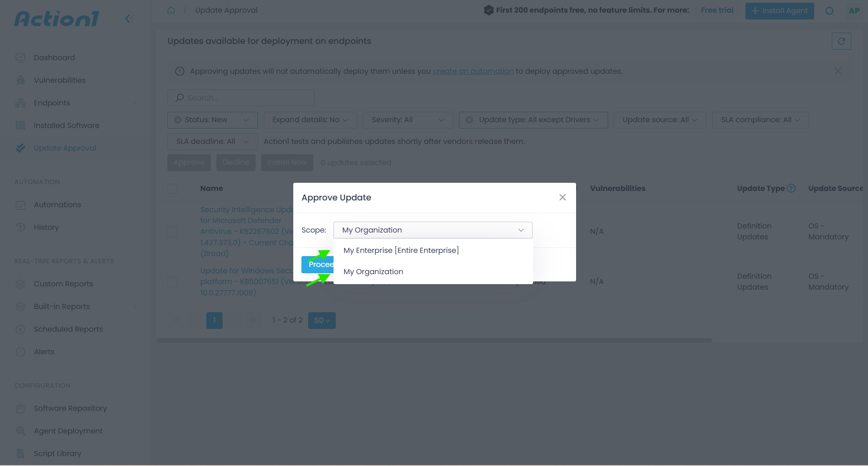
Task: Toggle the select-all checkbox in table header
Action: click(x=173, y=189)
